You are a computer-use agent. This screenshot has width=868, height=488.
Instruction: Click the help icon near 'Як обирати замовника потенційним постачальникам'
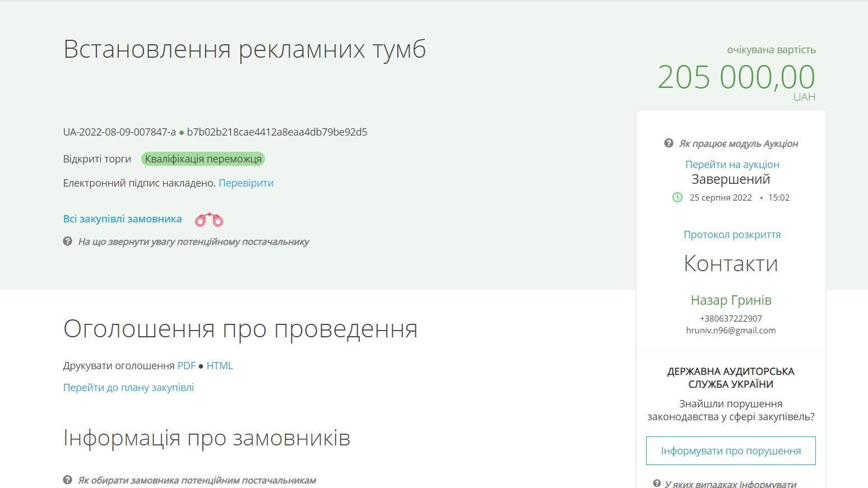[x=68, y=480]
